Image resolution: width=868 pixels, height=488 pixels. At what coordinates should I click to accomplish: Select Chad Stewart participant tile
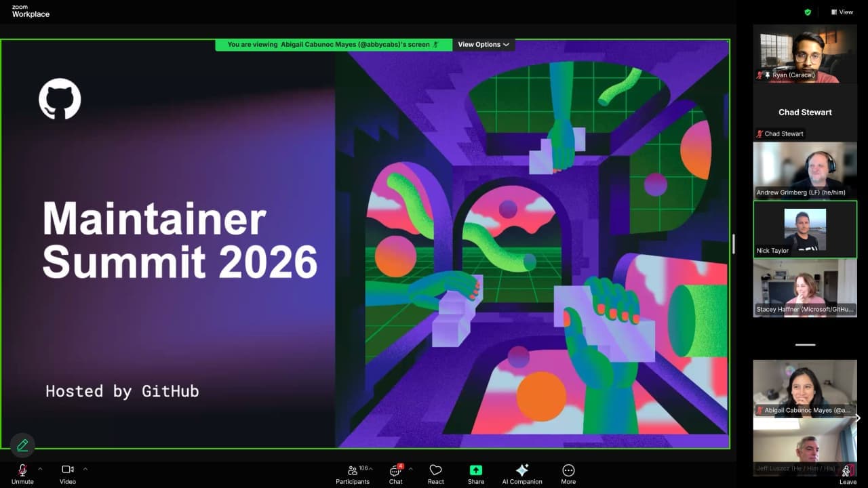805,112
